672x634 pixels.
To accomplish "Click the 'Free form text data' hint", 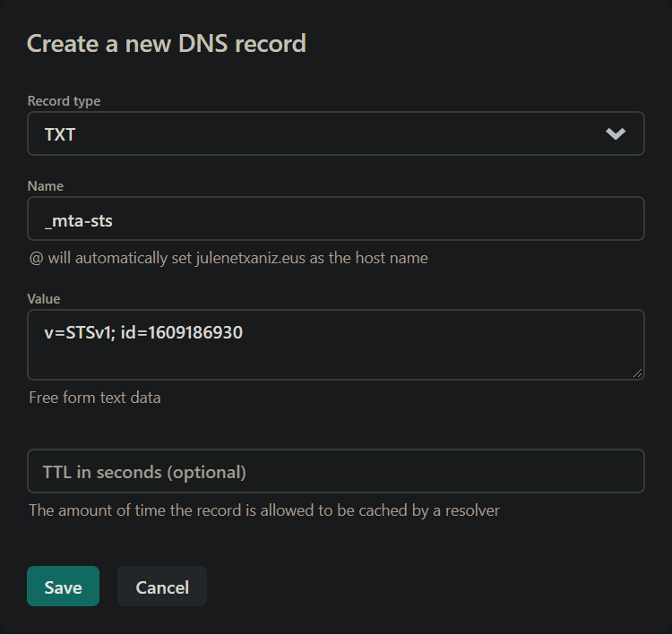I will tap(95, 398).
